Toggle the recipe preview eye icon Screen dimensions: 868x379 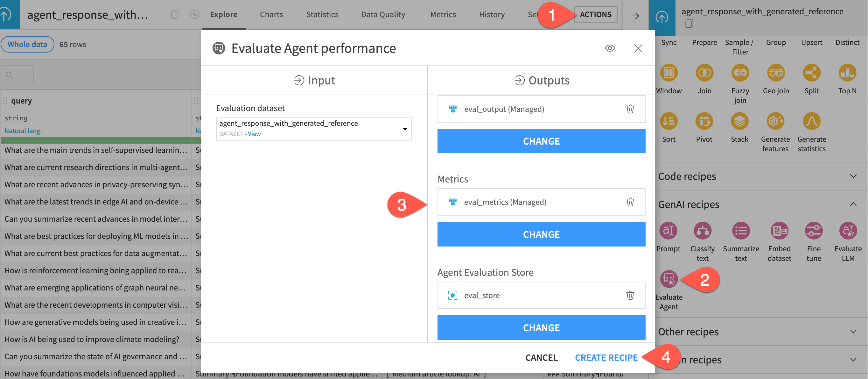click(610, 48)
